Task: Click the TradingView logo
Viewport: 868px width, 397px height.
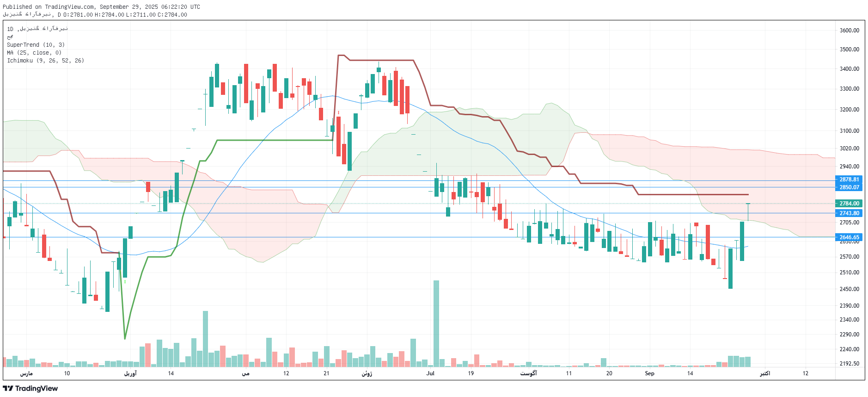Action: (31, 388)
